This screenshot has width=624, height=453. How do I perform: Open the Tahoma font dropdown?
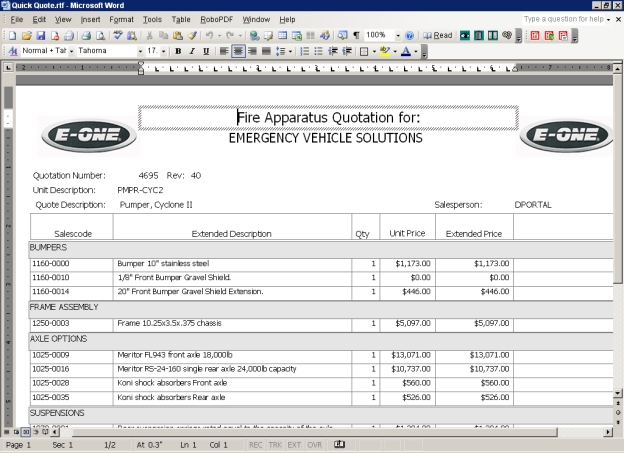140,51
